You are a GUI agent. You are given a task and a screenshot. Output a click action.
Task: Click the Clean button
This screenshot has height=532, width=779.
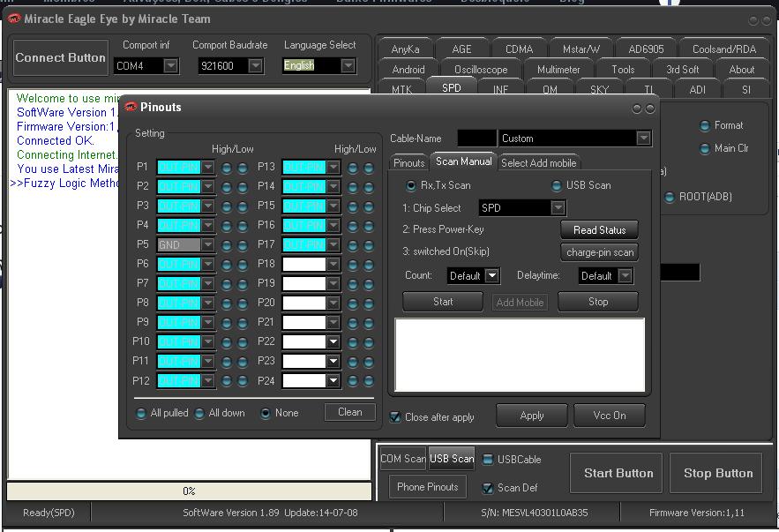(x=349, y=412)
